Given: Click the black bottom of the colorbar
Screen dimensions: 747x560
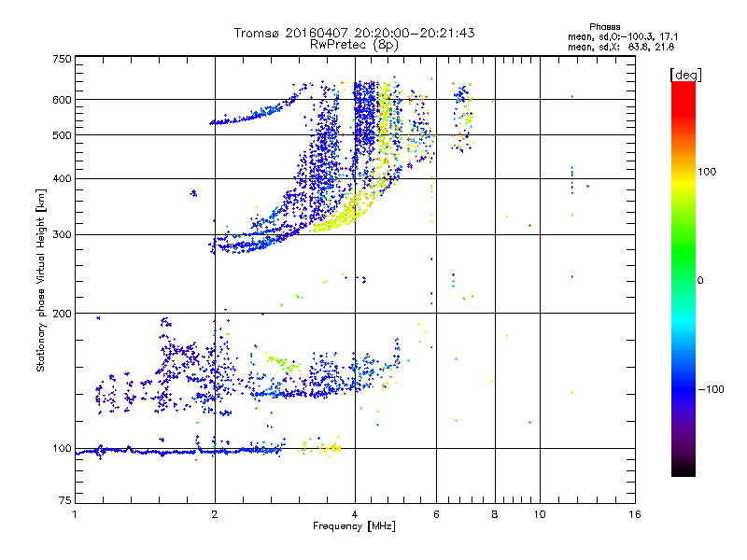Looking at the screenshot, I should (684, 469).
